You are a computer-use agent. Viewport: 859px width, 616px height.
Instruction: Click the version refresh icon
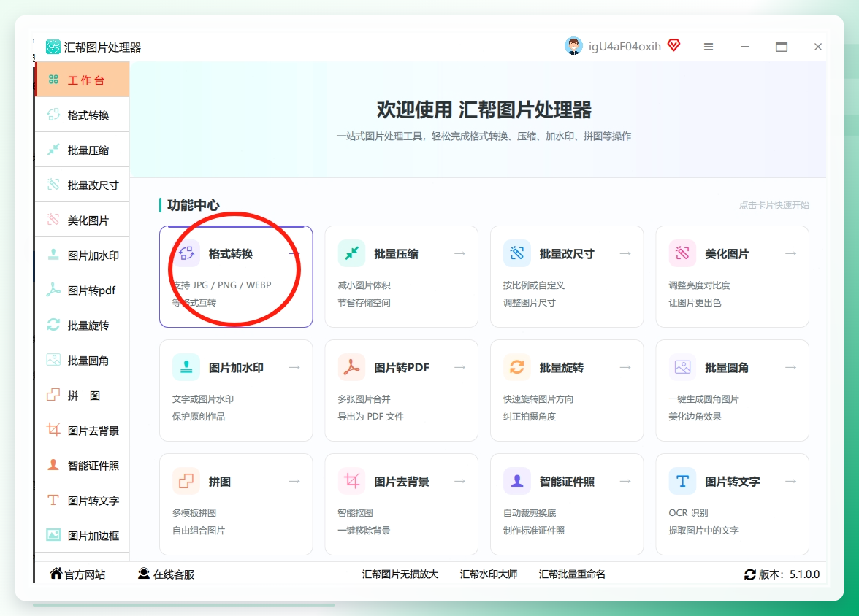[x=750, y=574]
